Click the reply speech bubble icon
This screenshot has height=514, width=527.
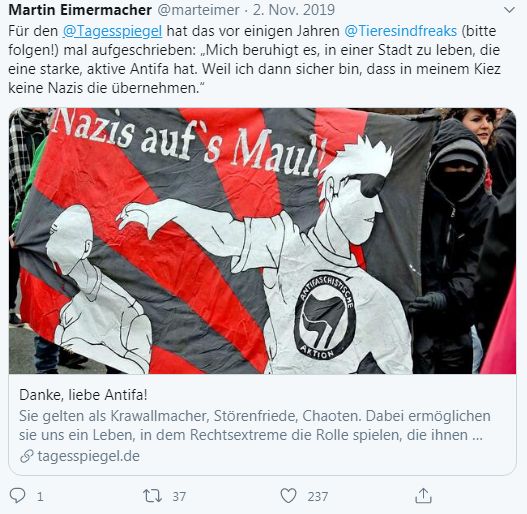click(17, 495)
